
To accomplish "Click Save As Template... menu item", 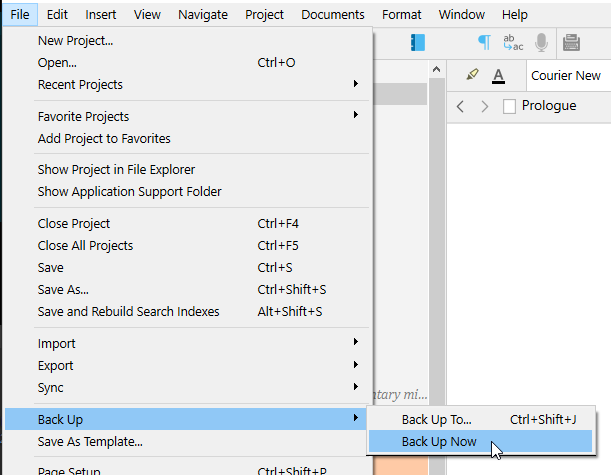I will coord(90,441).
